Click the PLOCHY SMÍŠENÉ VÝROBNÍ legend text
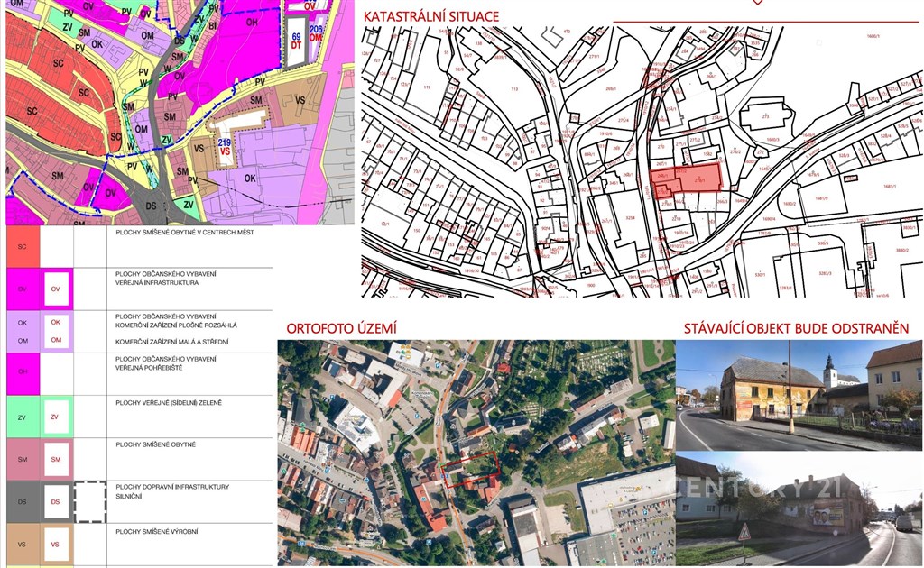Screen dimensions: 924x568 tap(161, 532)
